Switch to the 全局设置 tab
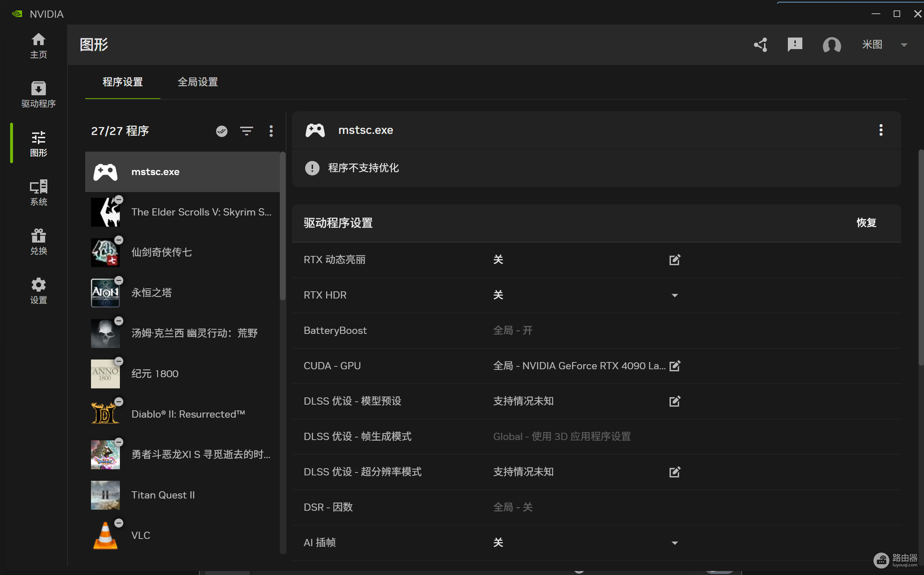The image size is (924, 575). pyautogui.click(x=198, y=82)
